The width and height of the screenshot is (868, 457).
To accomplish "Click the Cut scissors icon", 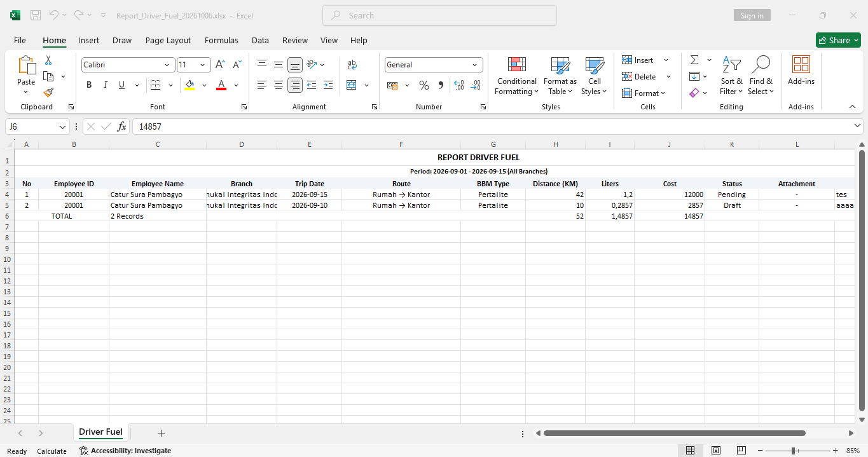I will coord(48,60).
